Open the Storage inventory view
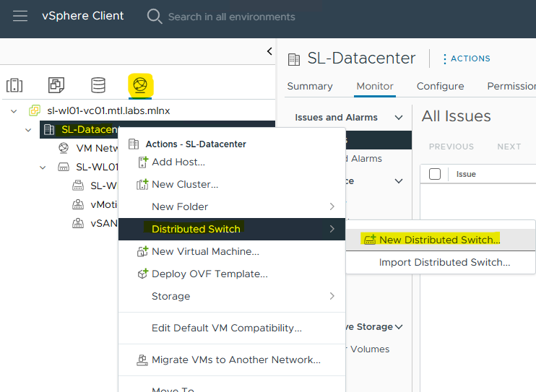Screen dimensions: 536x392 point(98,85)
